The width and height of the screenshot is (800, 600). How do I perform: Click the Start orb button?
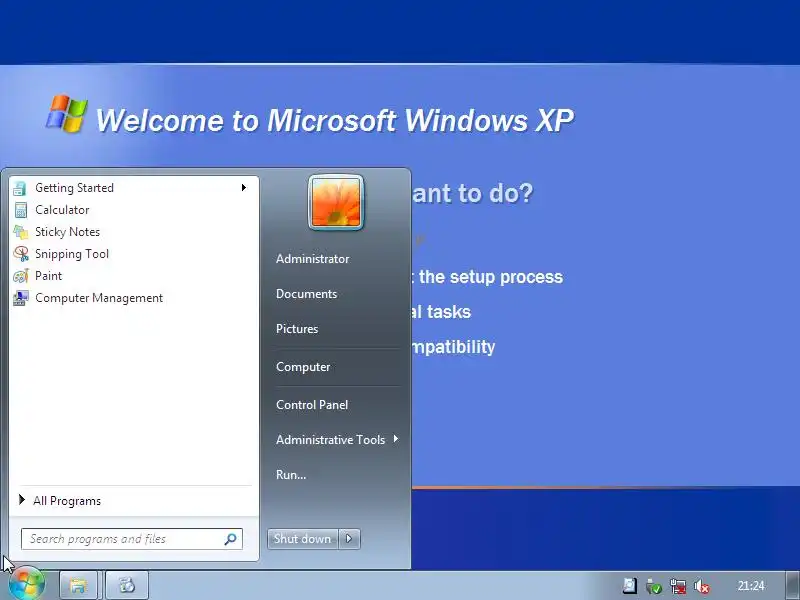point(27,585)
